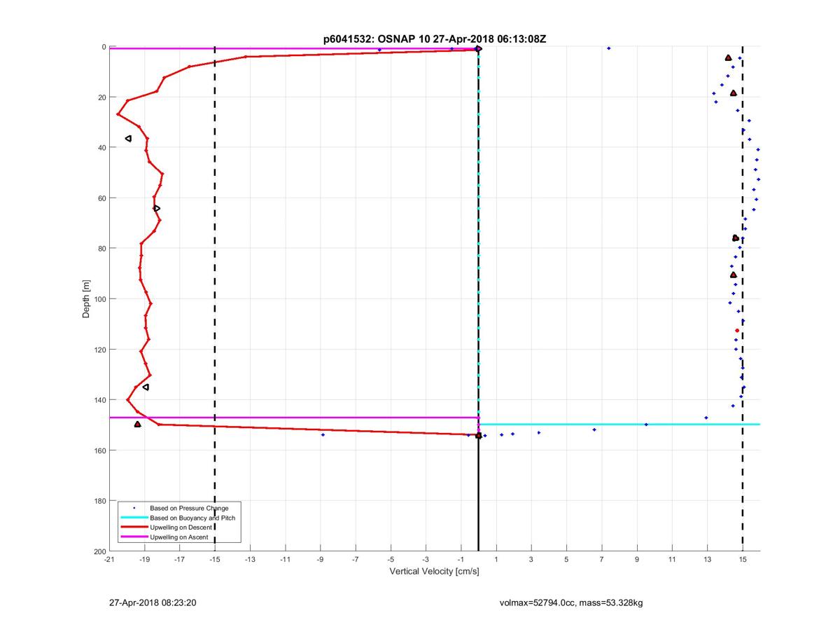Click the black square marker near 154 m depth

coord(479,436)
